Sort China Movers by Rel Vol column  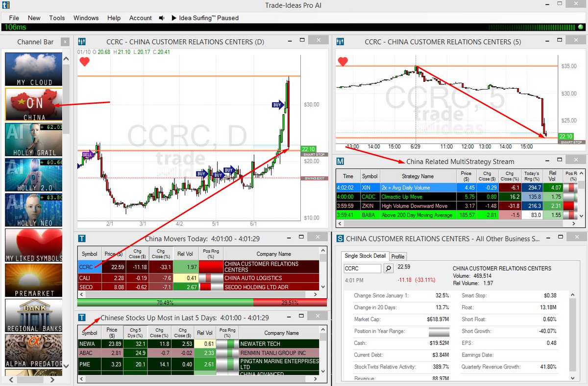(184, 254)
